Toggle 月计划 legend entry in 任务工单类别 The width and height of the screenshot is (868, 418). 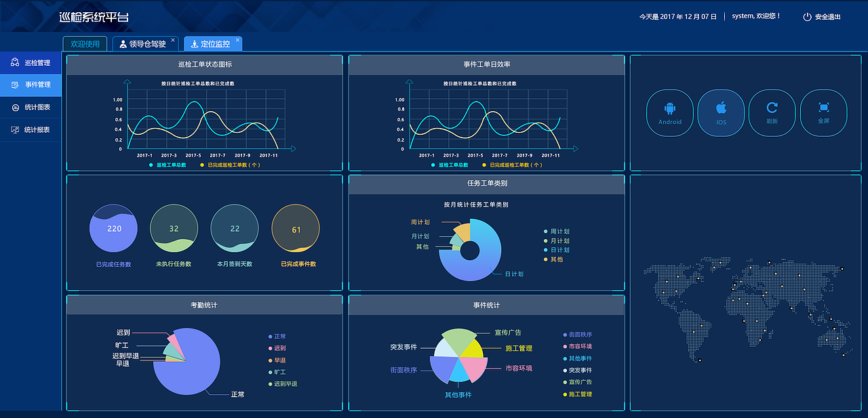pyautogui.click(x=556, y=241)
